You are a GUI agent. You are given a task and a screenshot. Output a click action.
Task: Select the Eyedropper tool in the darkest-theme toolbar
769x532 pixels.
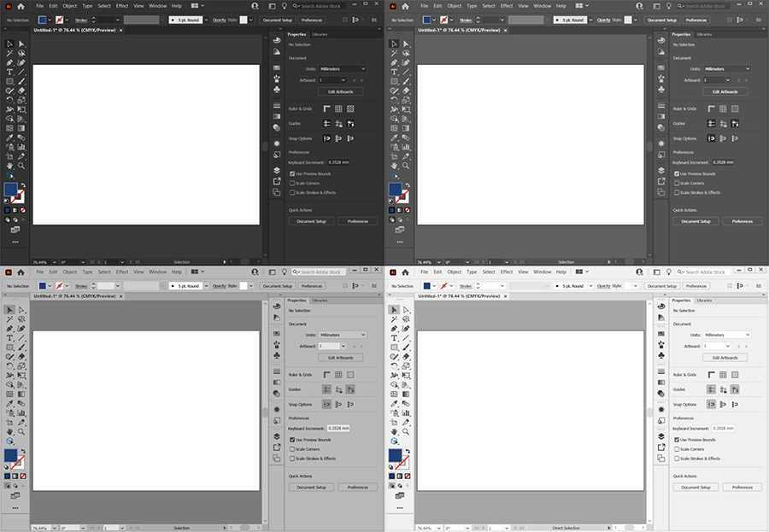click(x=10, y=137)
